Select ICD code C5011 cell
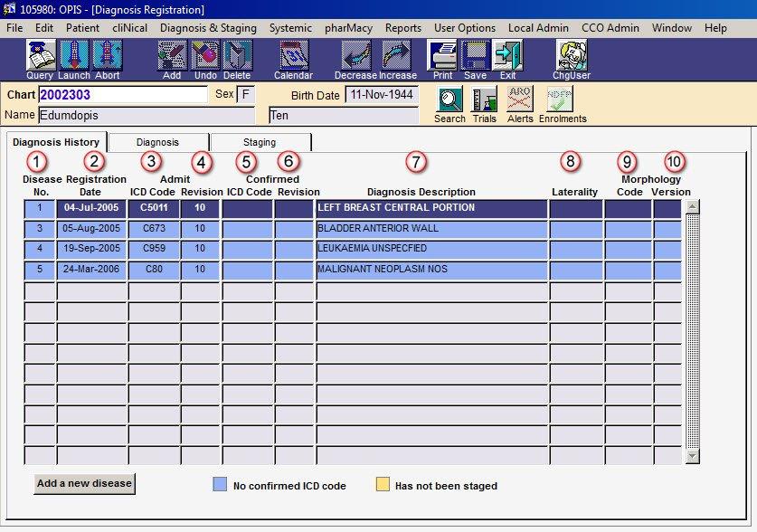Viewport: 757px width, 532px height. (154, 208)
